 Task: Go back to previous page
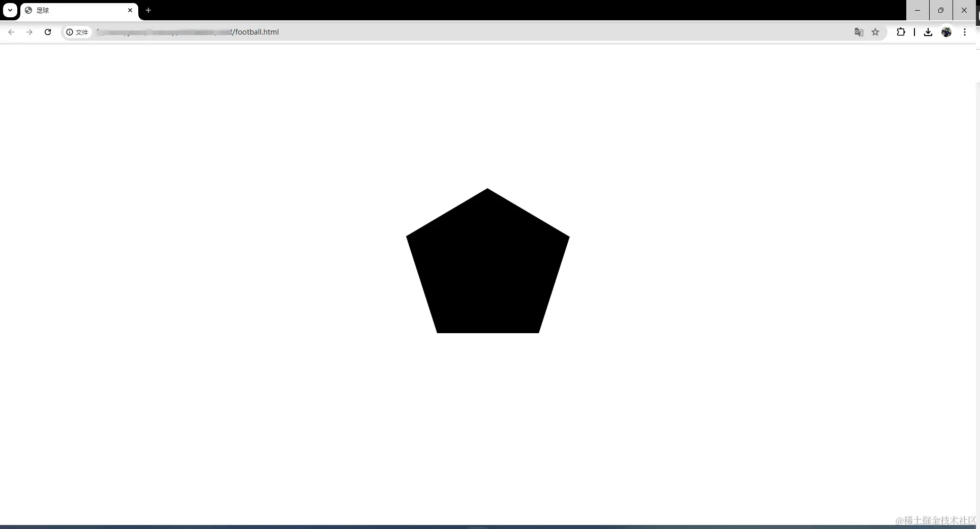[11, 32]
